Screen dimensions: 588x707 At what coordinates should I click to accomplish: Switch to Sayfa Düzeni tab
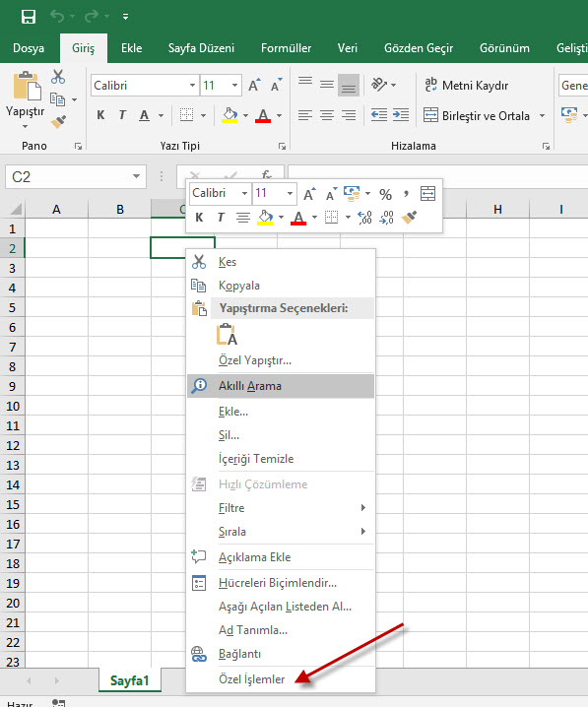click(x=201, y=48)
